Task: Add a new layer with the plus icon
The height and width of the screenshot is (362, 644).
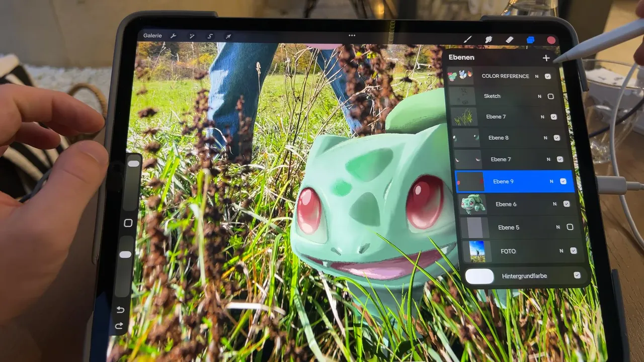Action: coord(546,58)
